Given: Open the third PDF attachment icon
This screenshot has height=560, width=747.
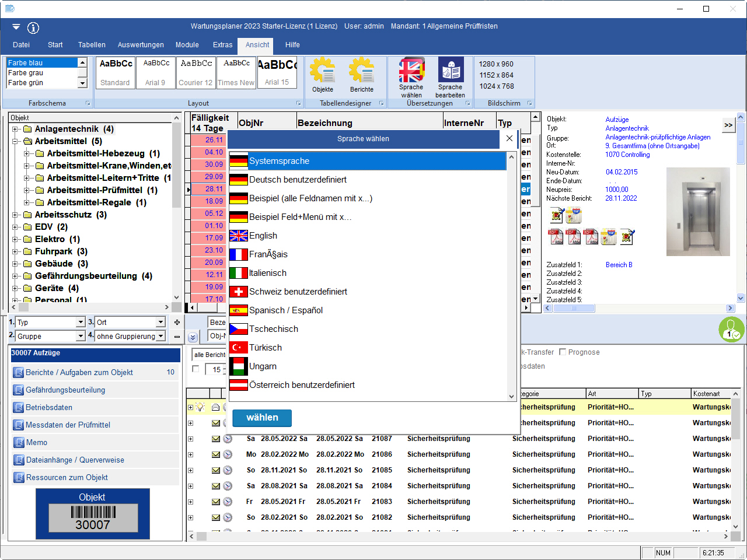Looking at the screenshot, I should 591,236.
